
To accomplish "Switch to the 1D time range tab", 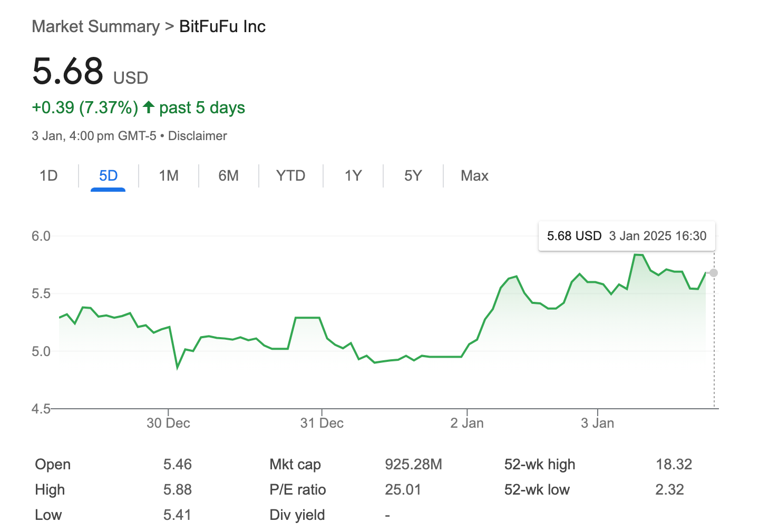I will pyautogui.click(x=48, y=175).
